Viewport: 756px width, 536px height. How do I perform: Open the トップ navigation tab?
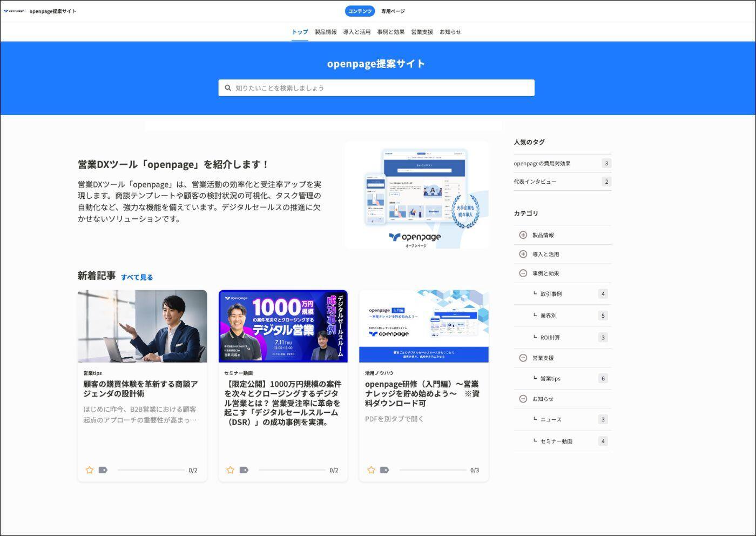coord(300,32)
